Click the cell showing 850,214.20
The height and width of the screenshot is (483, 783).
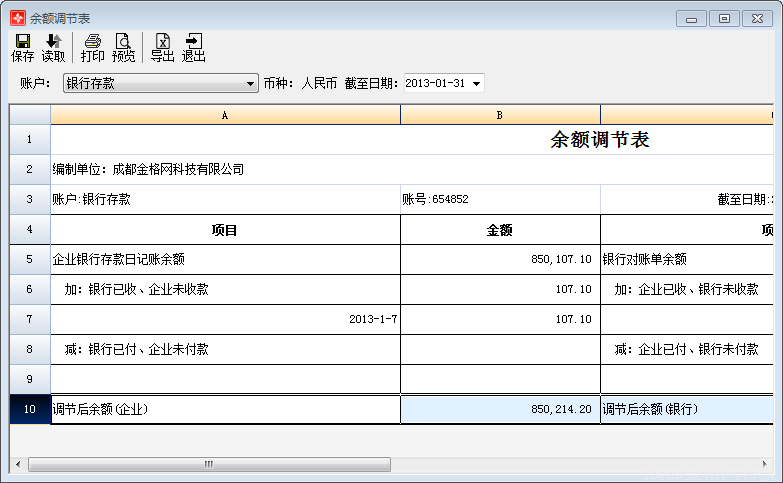tap(500, 409)
